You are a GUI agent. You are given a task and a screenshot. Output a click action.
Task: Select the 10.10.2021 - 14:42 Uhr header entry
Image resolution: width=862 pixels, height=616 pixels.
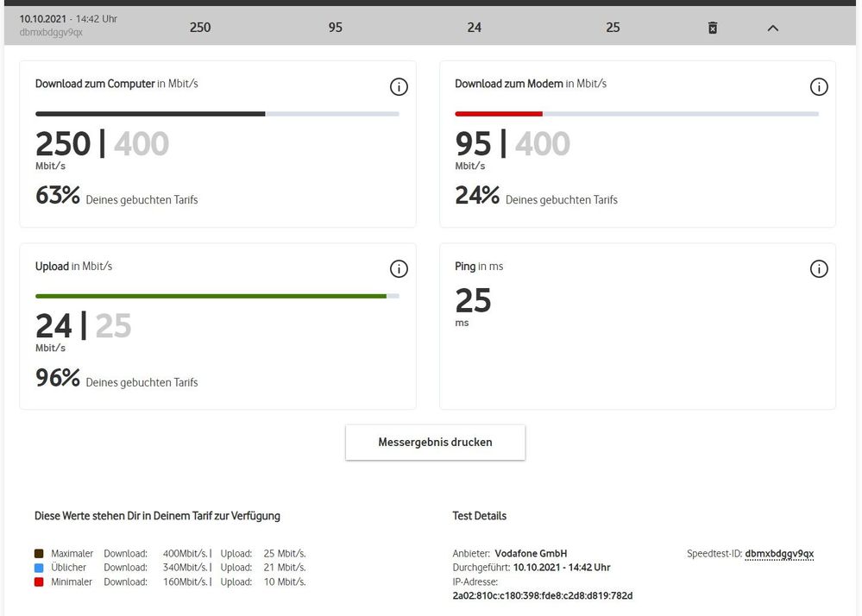67,19
